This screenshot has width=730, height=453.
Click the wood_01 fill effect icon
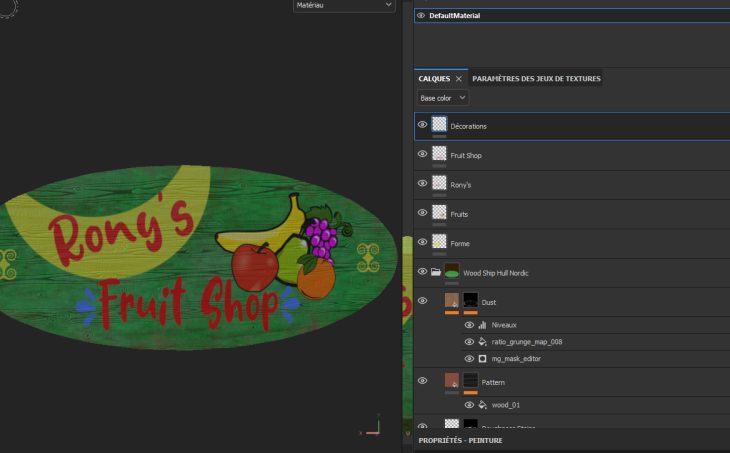[482, 405]
